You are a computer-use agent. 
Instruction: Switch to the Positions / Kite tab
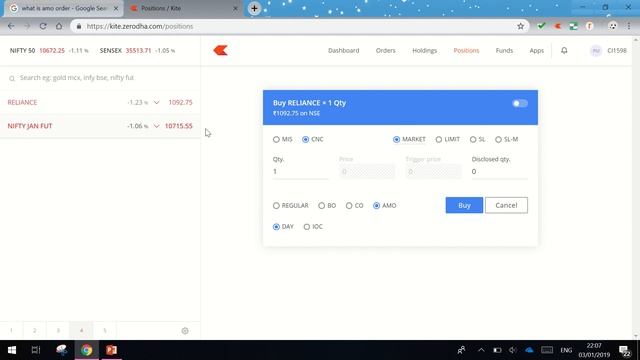click(183, 8)
